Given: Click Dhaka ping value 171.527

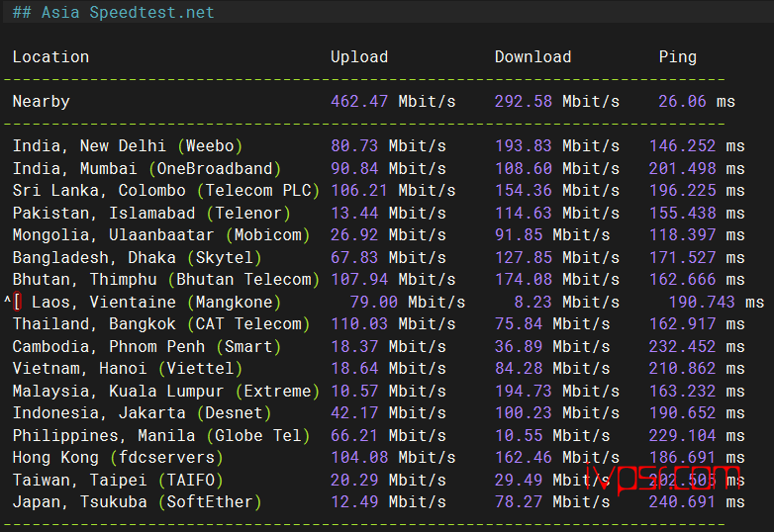Looking at the screenshot, I should [x=682, y=257].
